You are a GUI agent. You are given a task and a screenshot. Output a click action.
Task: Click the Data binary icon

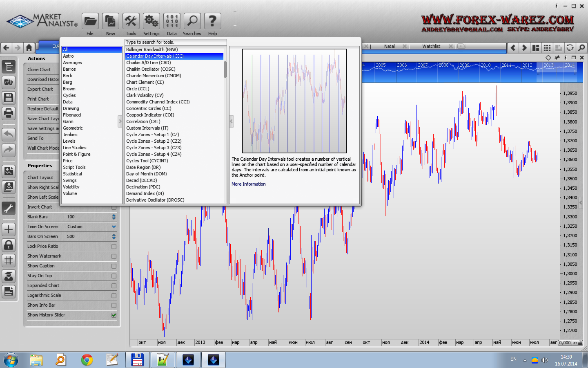click(x=171, y=21)
